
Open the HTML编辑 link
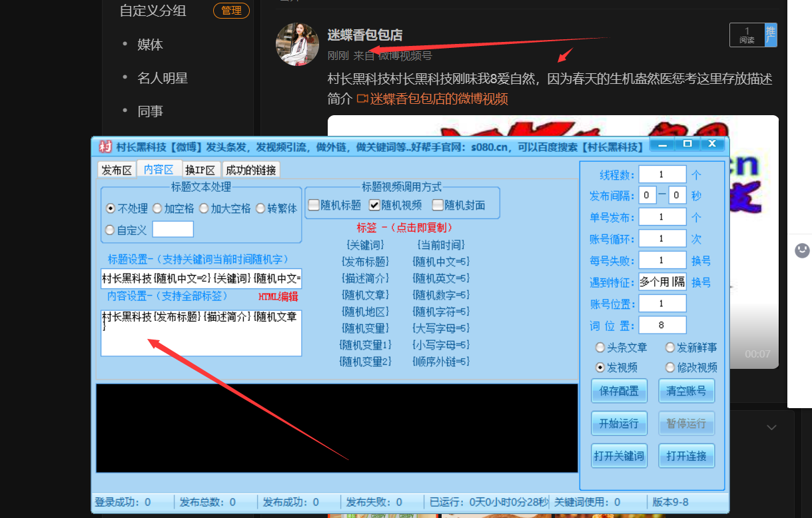tap(278, 296)
